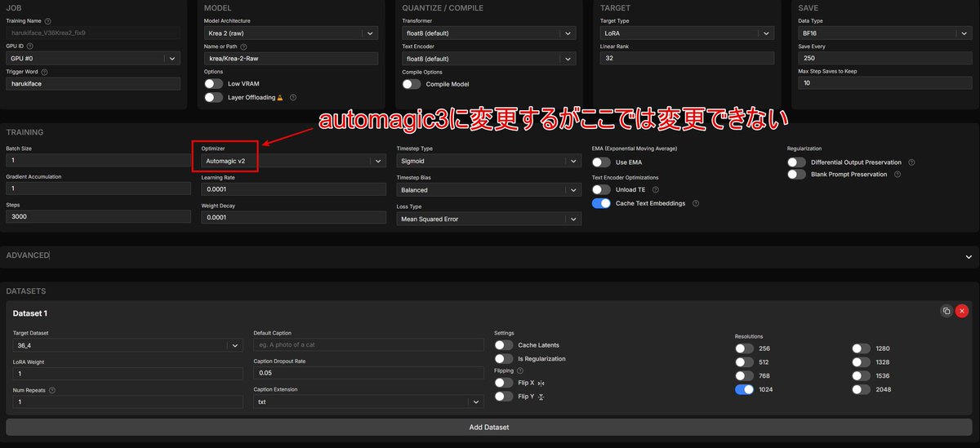Image resolution: width=980 pixels, height=448 pixels.
Task: Open the Unload TE help icon
Action: click(x=655, y=189)
